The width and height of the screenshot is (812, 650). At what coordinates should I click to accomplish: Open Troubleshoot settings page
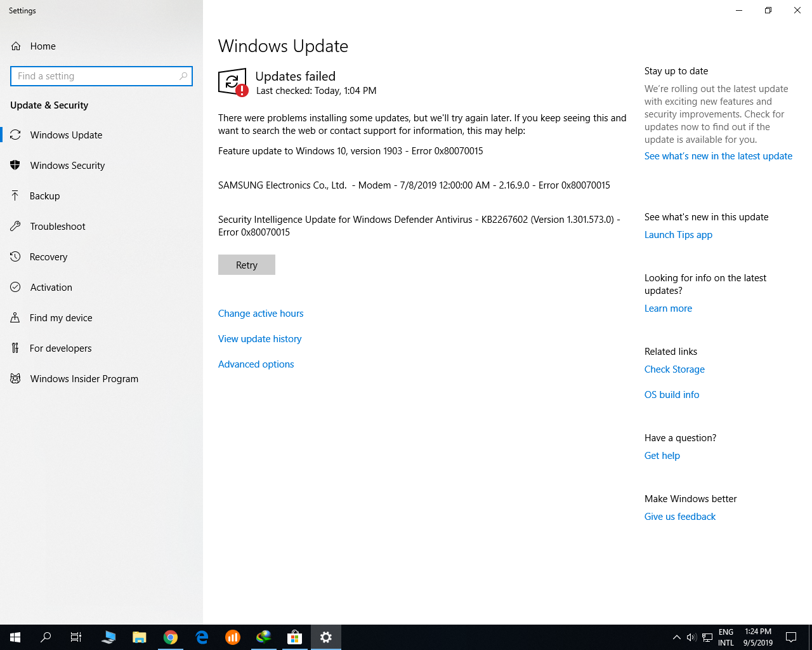tap(101, 226)
